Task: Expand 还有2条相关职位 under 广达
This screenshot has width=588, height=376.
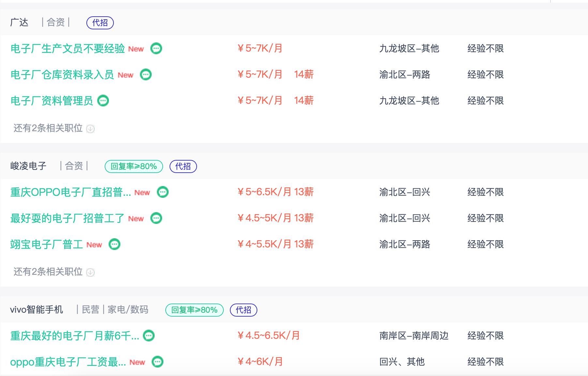Action: pos(48,128)
